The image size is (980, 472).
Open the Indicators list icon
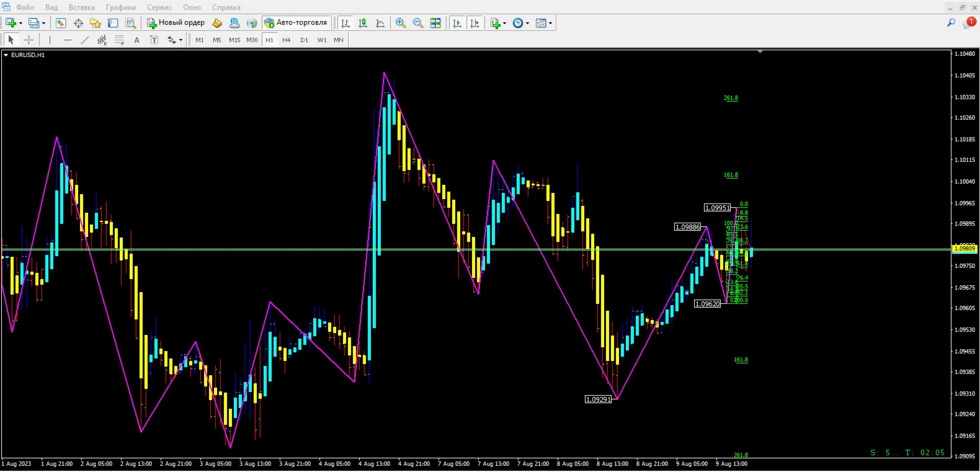495,23
